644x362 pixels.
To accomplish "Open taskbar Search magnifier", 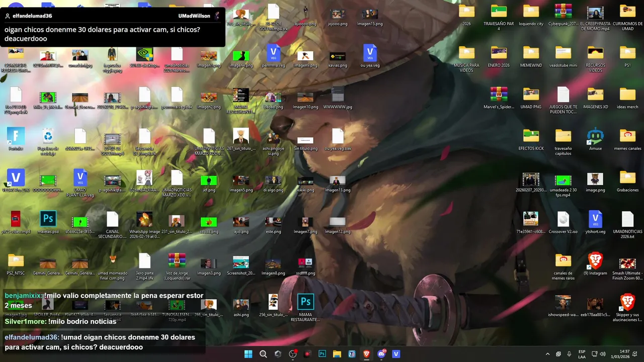I will tap(263, 354).
